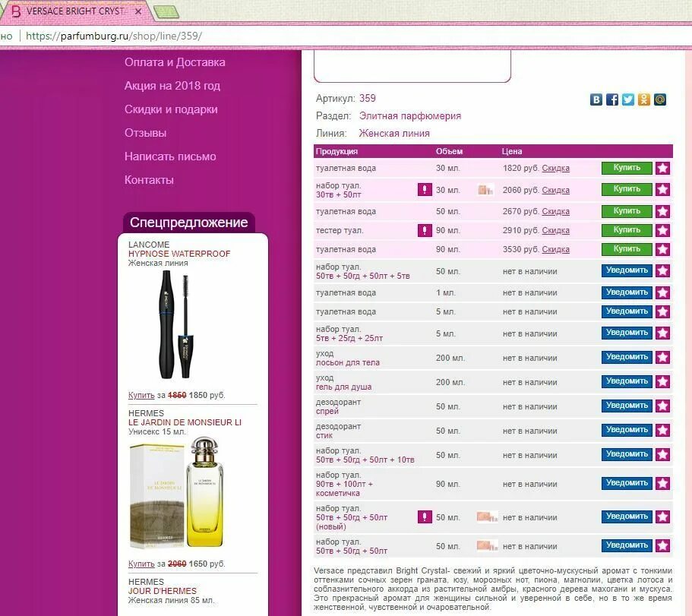Open the article number 359 link
This screenshot has height=616, width=692.
[x=367, y=99]
